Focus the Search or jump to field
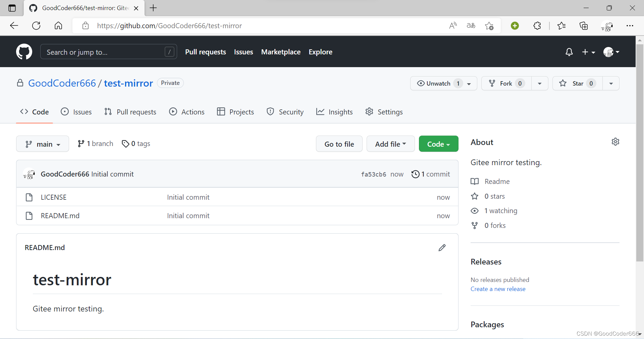This screenshot has width=644, height=339. point(108,52)
